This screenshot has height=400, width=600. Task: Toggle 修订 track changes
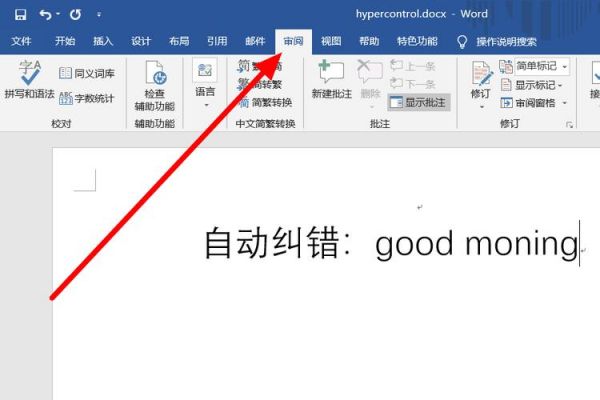pos(480,80)
